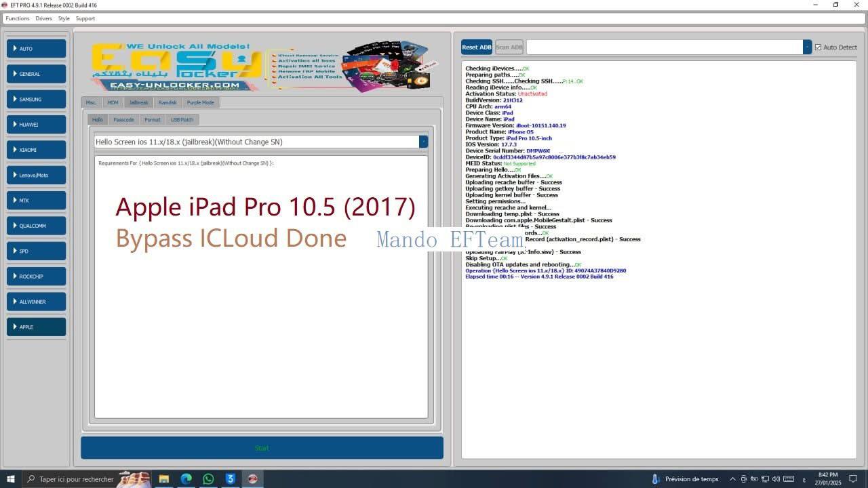
Task: Open Microsoft Edge from the taskbar
Action: coord(186,479)
